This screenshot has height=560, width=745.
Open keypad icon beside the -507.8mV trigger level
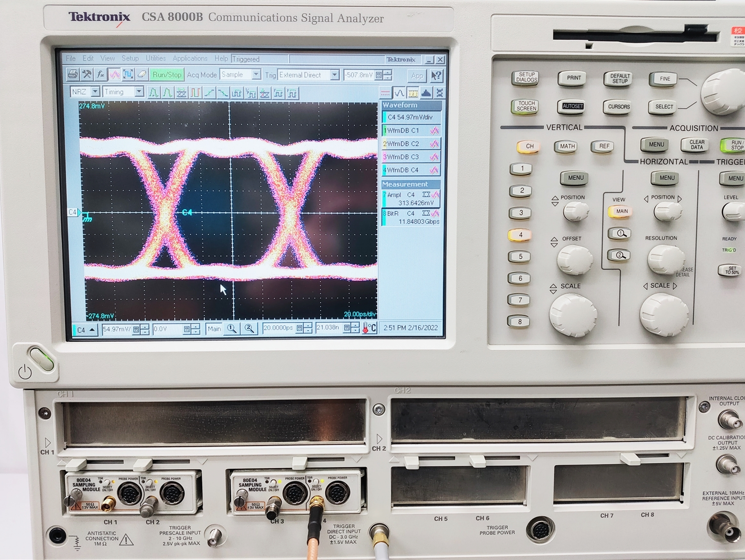pos(379,75)
